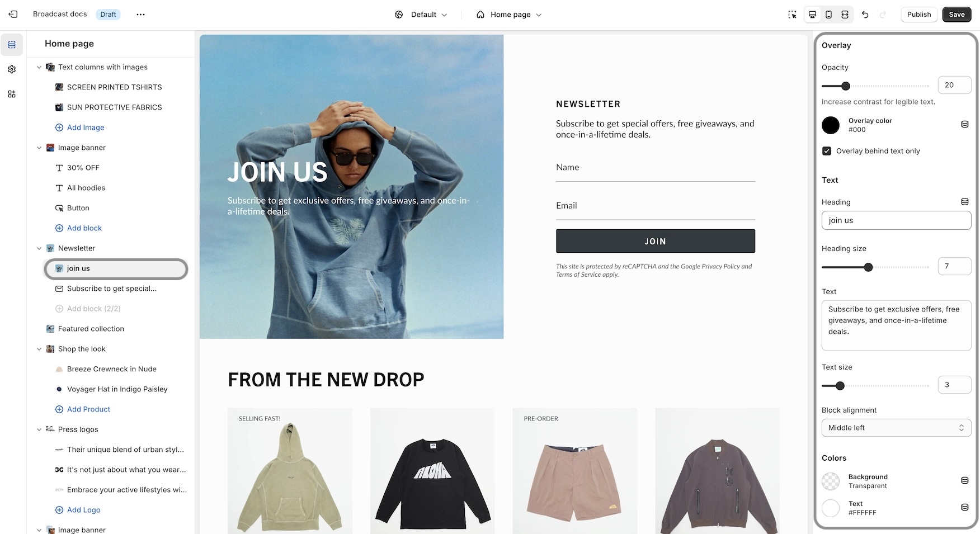Uncheck Overlay behind text only
Image resolution: width=980 pixels, height=534 pixels.
click(x=827, y=151)
